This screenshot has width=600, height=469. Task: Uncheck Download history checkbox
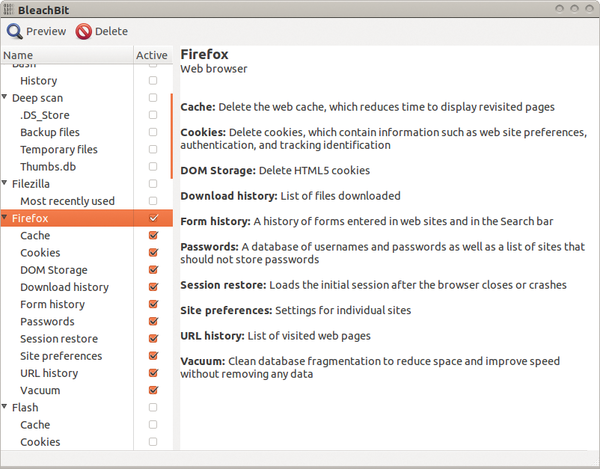coord(153,287)
